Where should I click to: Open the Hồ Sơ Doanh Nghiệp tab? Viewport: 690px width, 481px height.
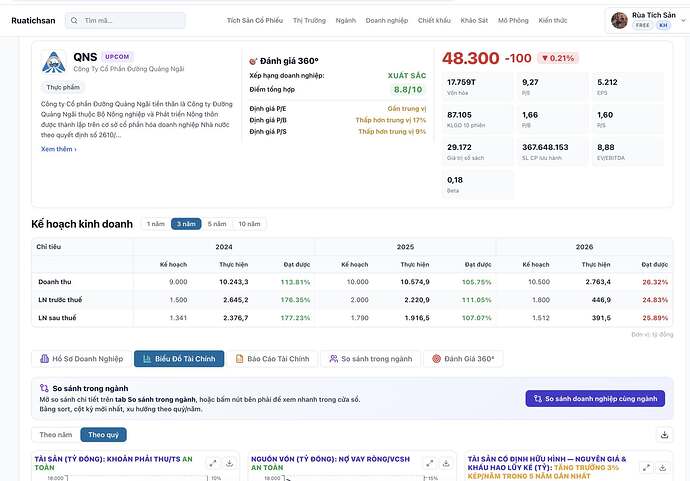(x=81, y=359)
